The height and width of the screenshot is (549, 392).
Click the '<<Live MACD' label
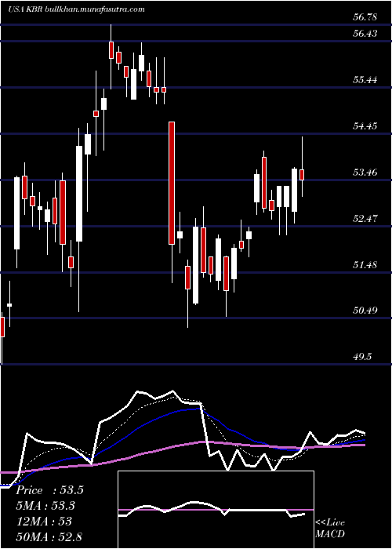pos(330,528)
